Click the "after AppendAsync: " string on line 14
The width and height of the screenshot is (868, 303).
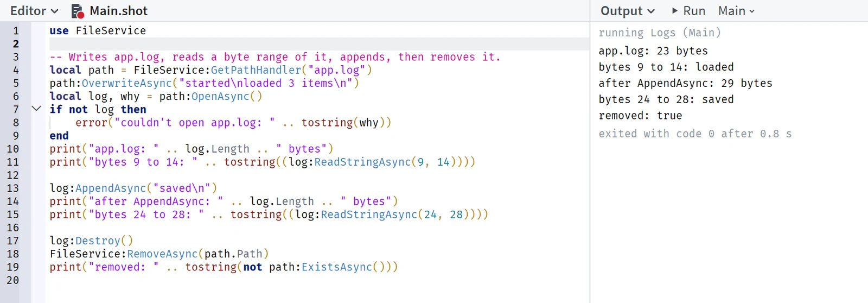coord(156,201)
